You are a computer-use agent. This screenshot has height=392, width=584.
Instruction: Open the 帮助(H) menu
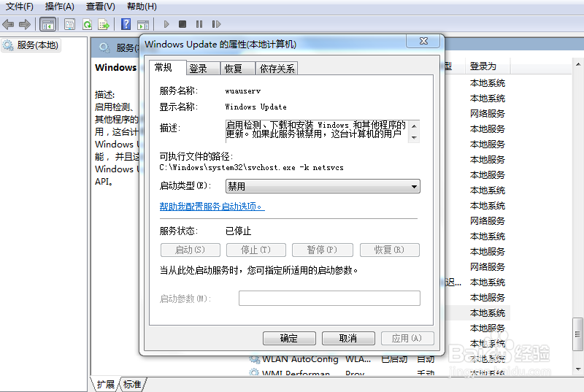click(142, 7)
